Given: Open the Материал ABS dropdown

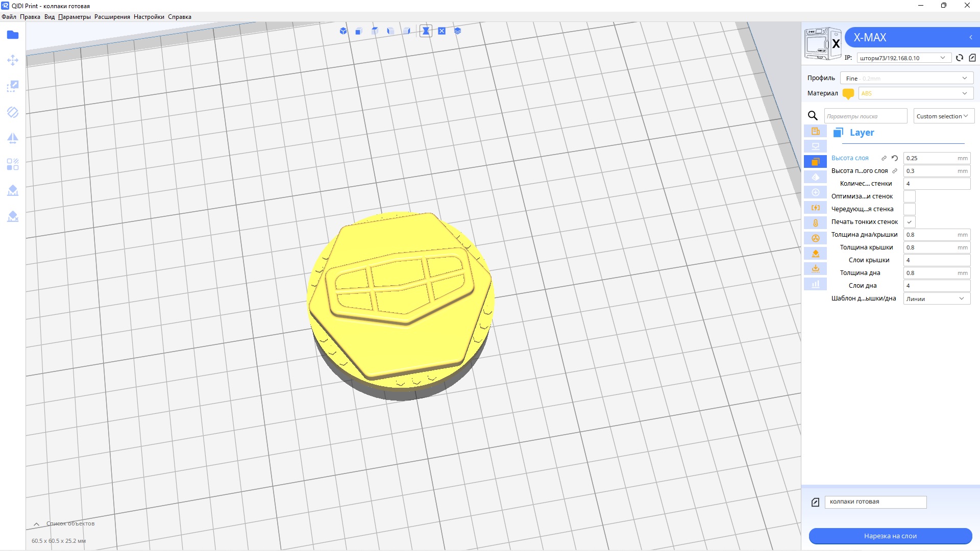Looking at the screenshot, I should point(916,93).
